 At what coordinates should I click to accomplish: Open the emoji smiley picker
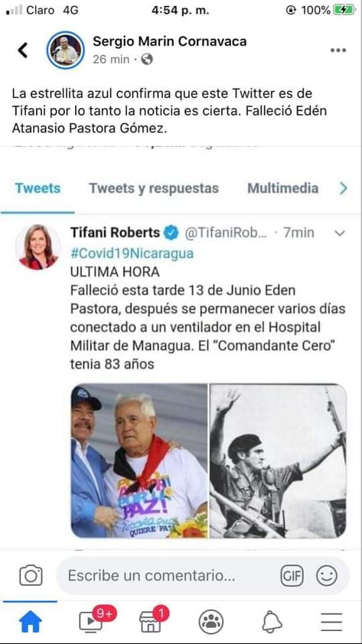(327, 575)
